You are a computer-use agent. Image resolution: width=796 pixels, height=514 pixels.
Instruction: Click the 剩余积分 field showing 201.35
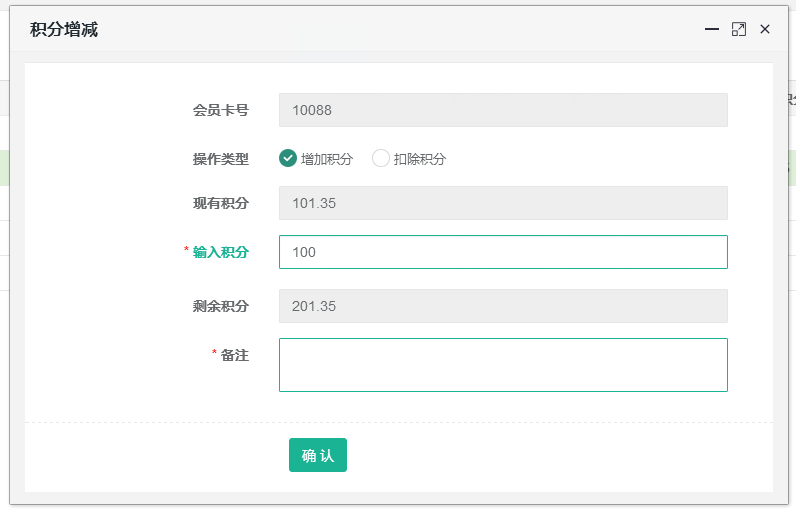click(x=502, y=306)
